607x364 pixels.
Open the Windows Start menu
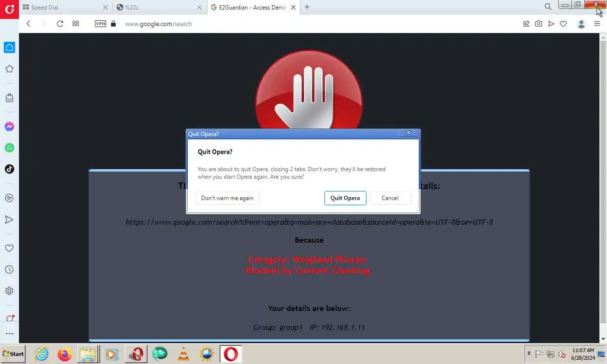[x=13, y=354]
